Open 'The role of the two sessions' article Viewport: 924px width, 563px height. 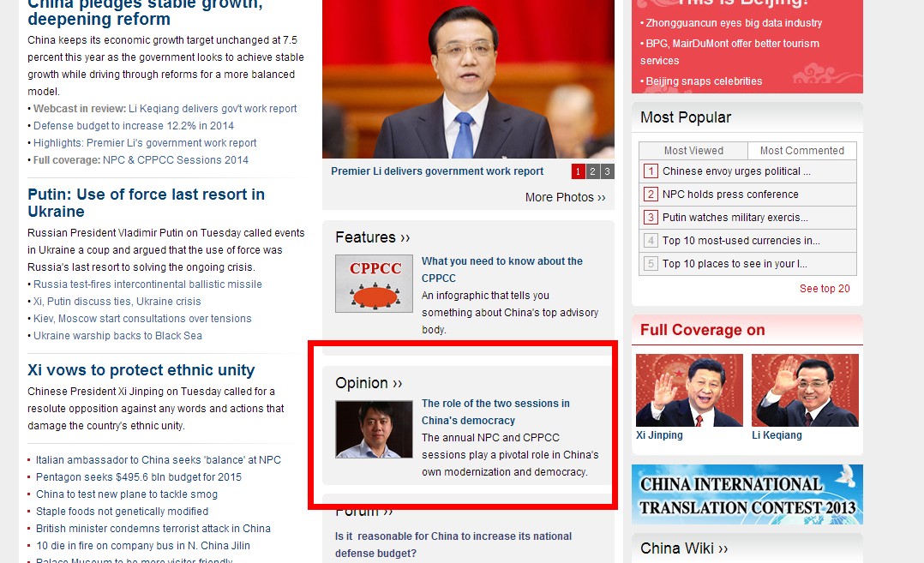[495, 411]
